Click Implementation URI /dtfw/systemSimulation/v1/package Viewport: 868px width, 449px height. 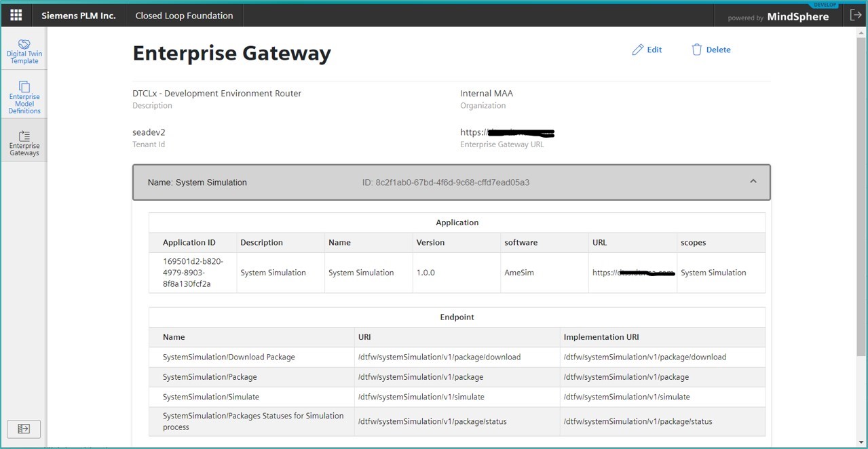[626, 377]
